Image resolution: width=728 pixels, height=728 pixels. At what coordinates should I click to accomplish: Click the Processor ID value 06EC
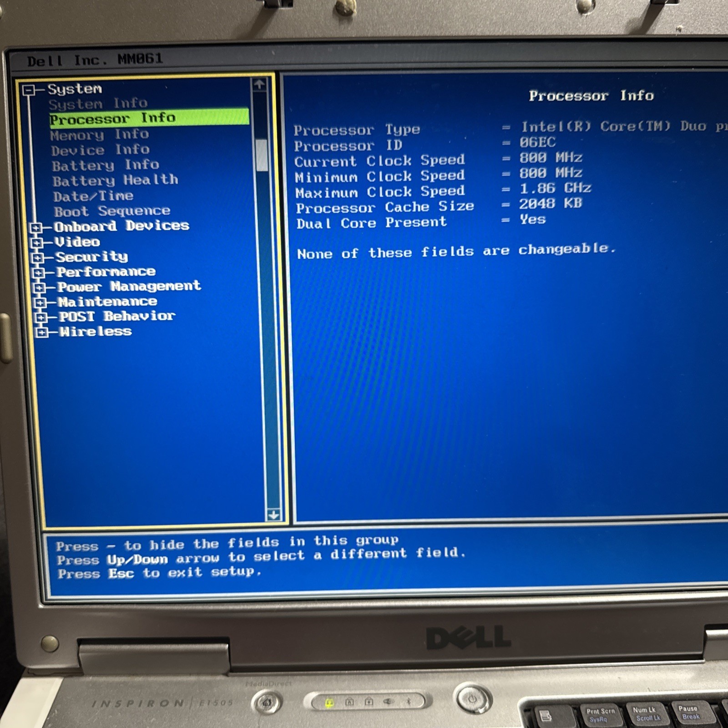tap(538, 142)
